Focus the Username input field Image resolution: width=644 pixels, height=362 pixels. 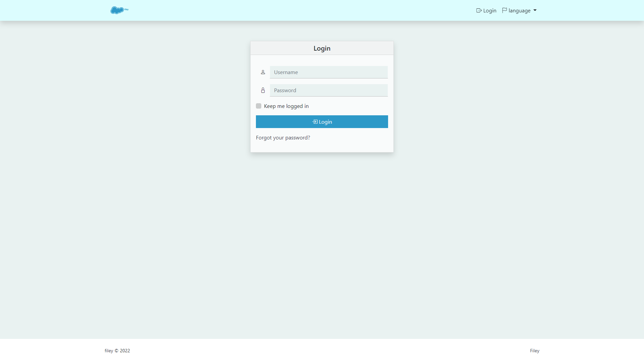click(329, 72)
